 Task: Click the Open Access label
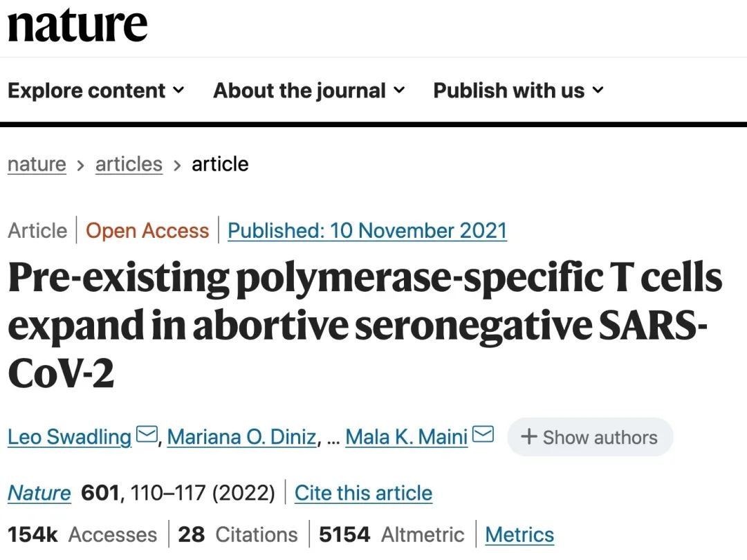[147, 230]
